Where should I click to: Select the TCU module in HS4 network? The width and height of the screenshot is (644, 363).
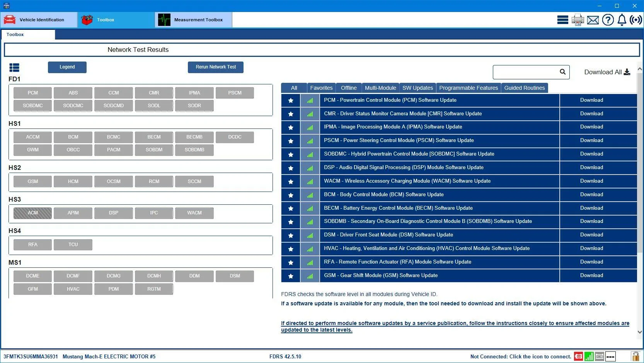coord(73,245)
